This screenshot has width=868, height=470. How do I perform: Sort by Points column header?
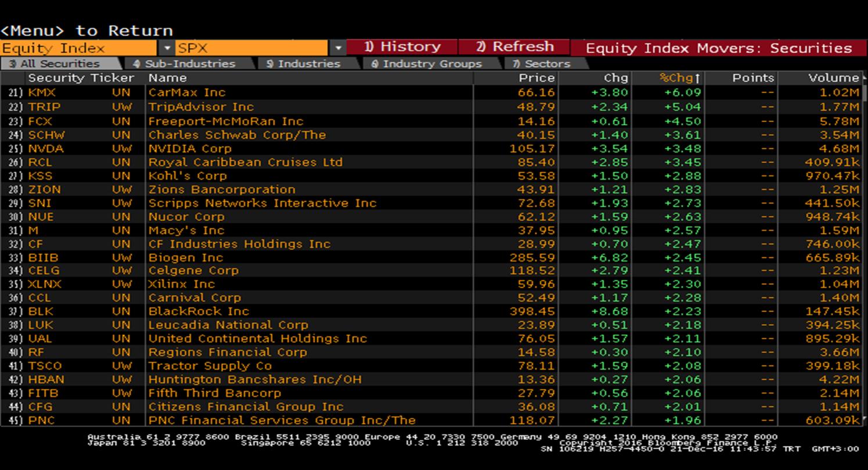753,78
